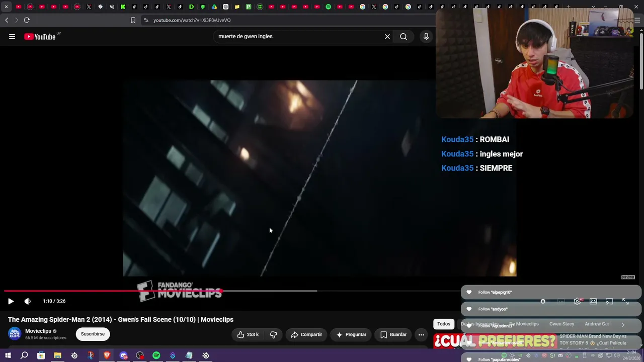The height and width of the screenshot is (362, 644).
Task: Bookmark this page with the bookmark icon
Action: (x=133, y=20)
